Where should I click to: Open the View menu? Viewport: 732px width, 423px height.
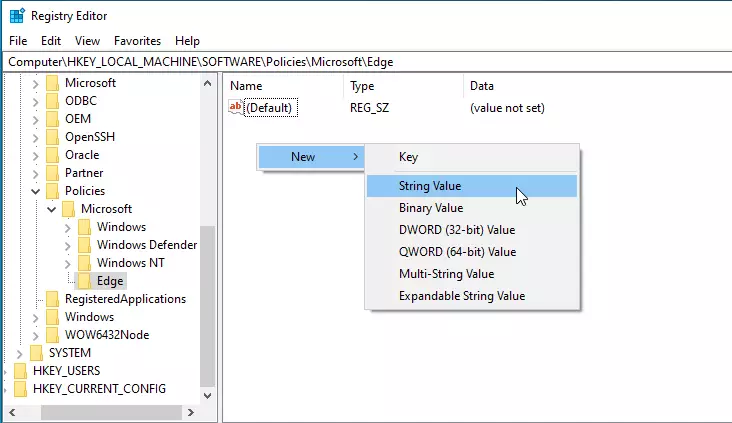click(87, 41)
